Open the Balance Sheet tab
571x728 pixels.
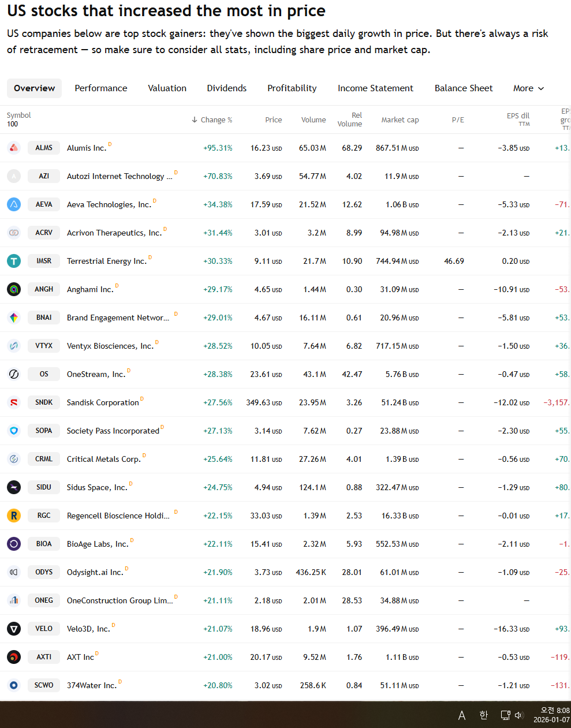tap(464, 88)
